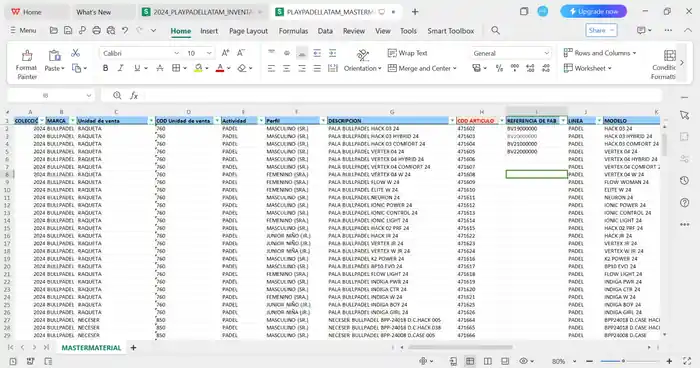Switch to Page Break Preview in the status bar
Viewport: 700px width, 368px height.
488,361
